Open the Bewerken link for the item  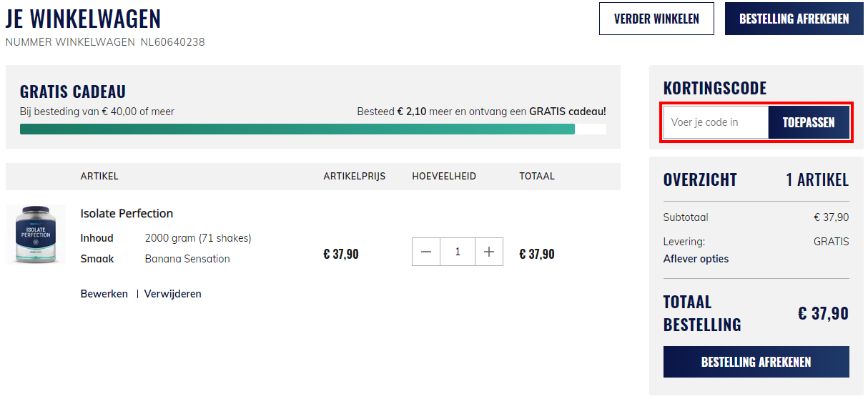point(104,294)
